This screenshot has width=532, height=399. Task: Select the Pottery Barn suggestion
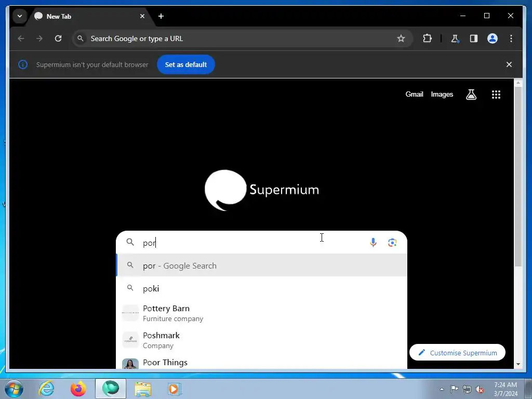pos(261,313)
